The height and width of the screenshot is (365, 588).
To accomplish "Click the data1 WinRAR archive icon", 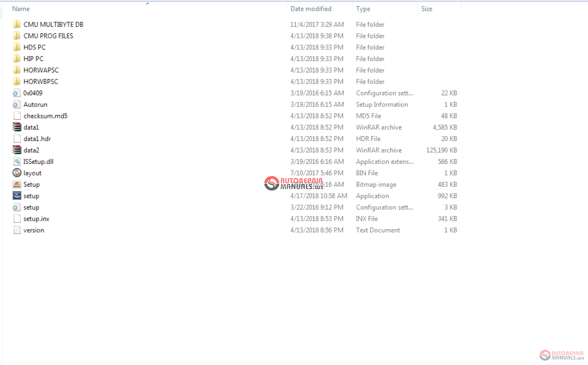I will point(17,127).
